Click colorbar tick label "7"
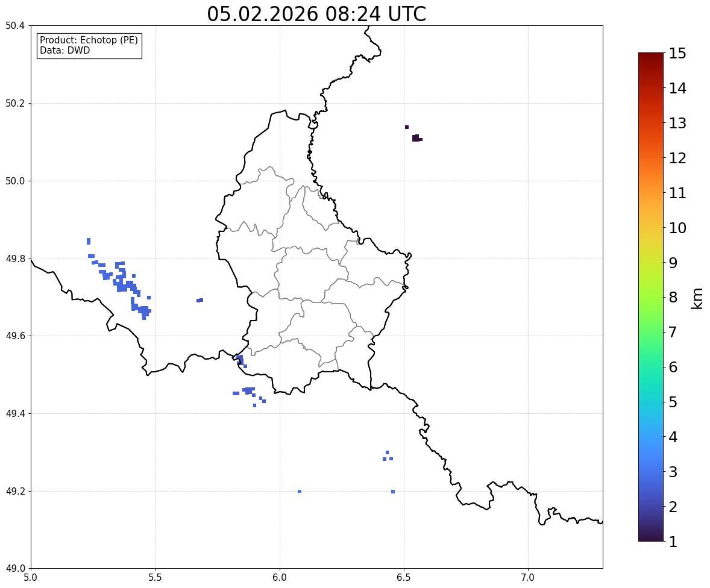The height and width of the screenshot is (588, 710). point(673,332)
